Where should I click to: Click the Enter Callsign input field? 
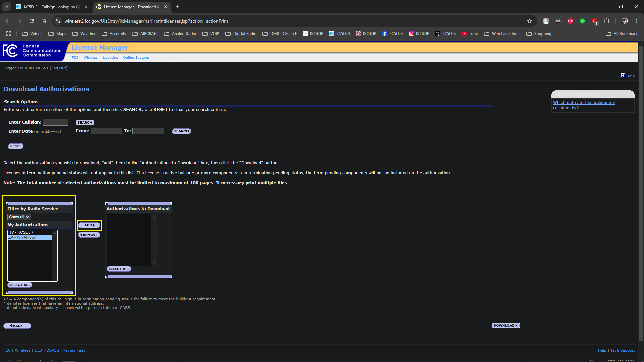(56, 122)
